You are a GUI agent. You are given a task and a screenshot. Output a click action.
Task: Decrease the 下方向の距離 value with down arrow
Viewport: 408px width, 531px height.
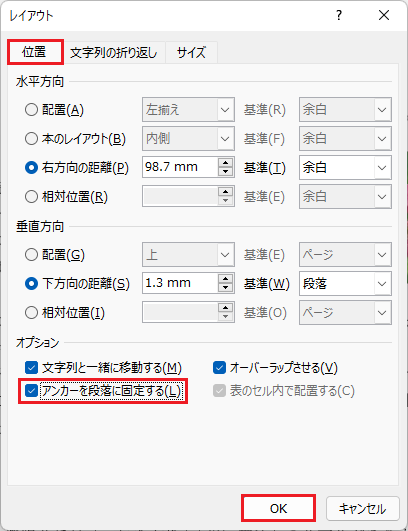(226, 288)
